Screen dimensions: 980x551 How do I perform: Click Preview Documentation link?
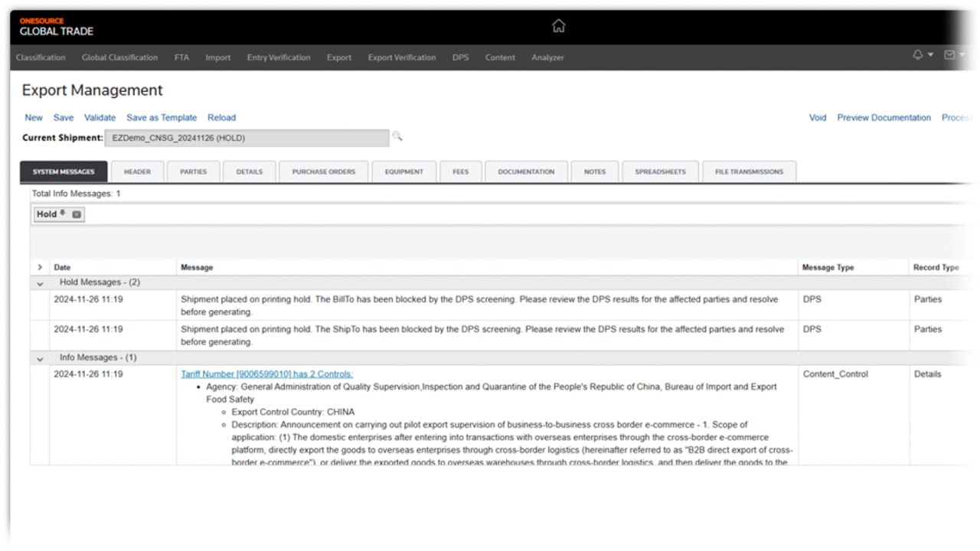[884, 118]
